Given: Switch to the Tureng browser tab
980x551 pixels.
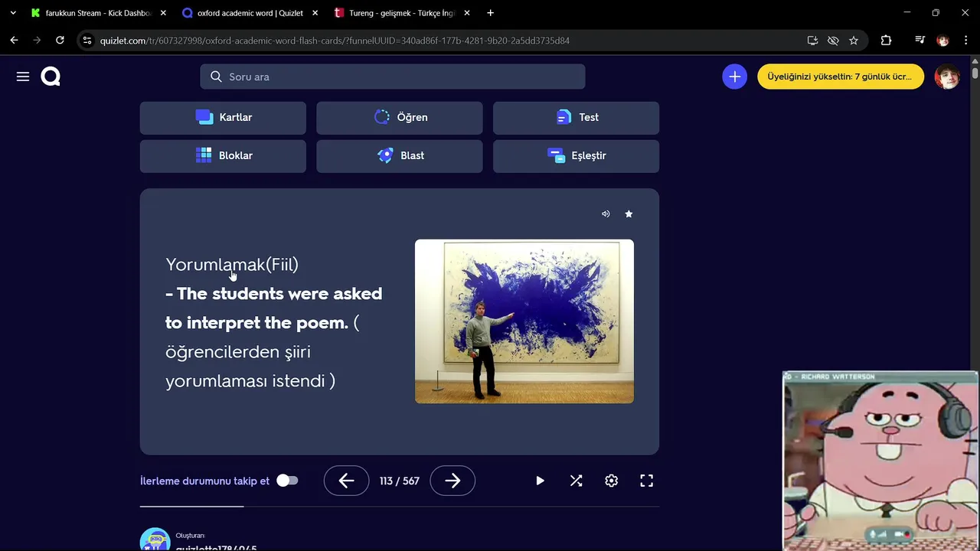Looking at the screenshot, I should (x=402, y=13).
